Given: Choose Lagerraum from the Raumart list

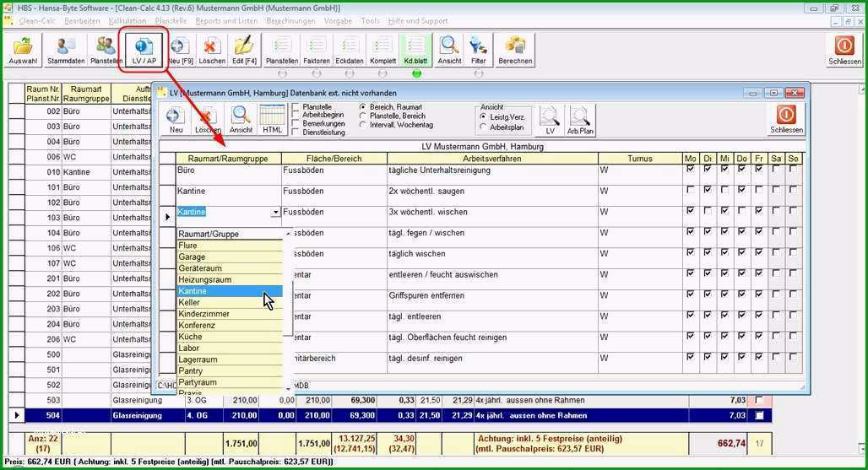Looking at the screenshot, I should click(230, 359).
